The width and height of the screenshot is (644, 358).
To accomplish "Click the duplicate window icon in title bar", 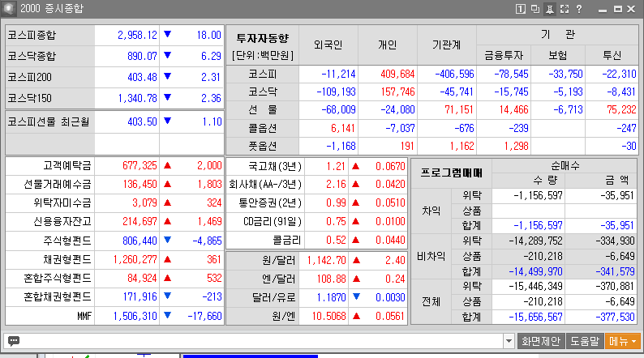I will click(x=535, y=9).
